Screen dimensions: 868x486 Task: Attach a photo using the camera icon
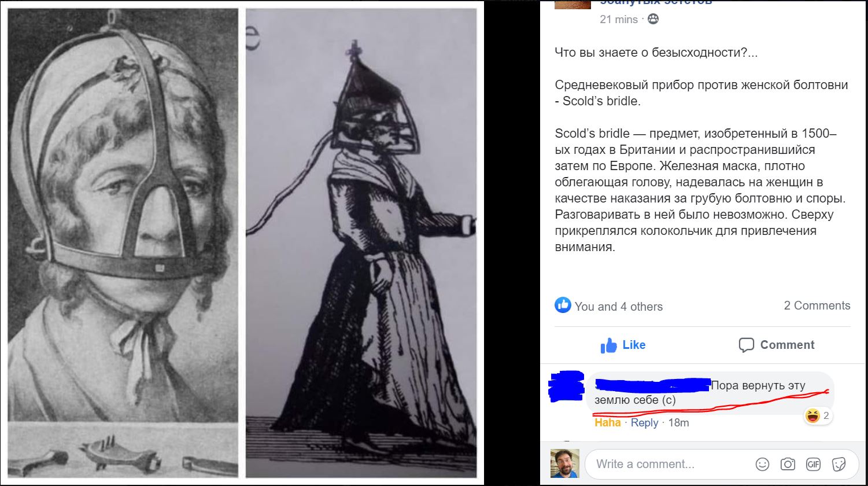point(788,464)
